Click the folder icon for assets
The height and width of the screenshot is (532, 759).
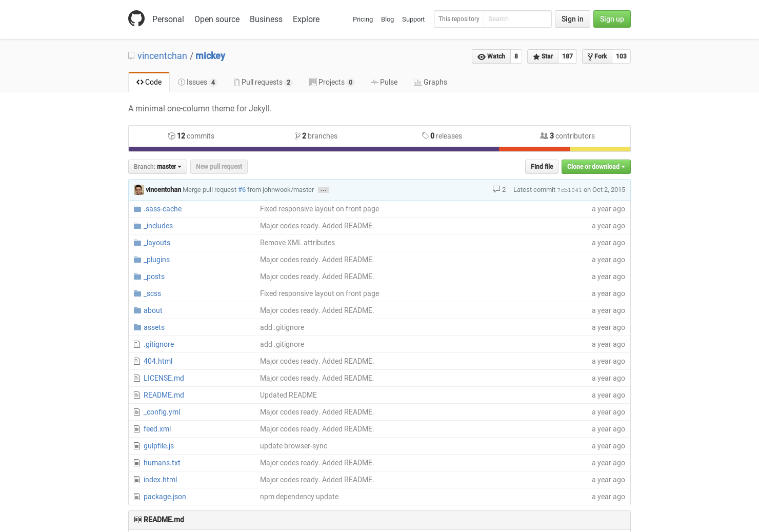[x=137, y=327]
